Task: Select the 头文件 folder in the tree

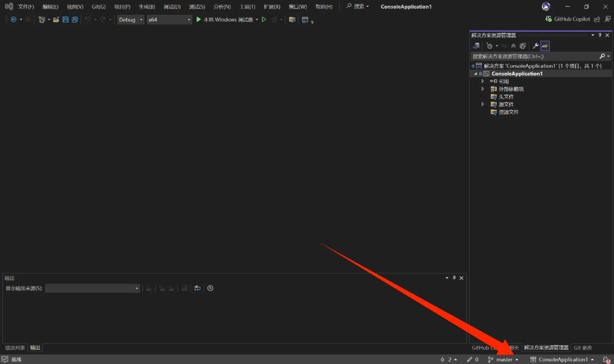Action: 506,97
